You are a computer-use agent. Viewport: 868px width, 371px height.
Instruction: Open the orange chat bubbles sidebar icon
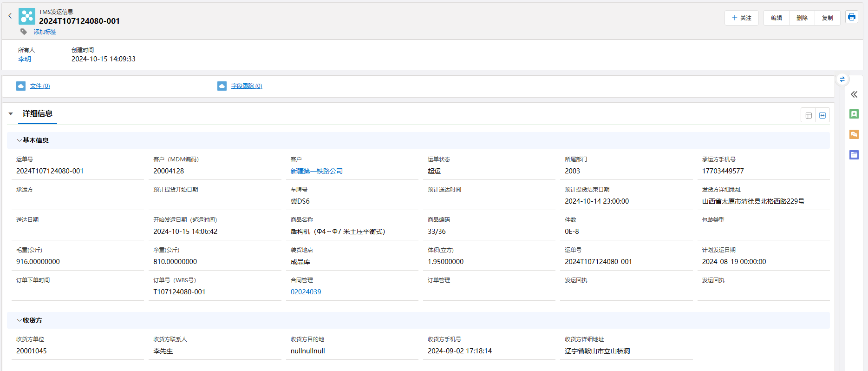tap(854, 134)
